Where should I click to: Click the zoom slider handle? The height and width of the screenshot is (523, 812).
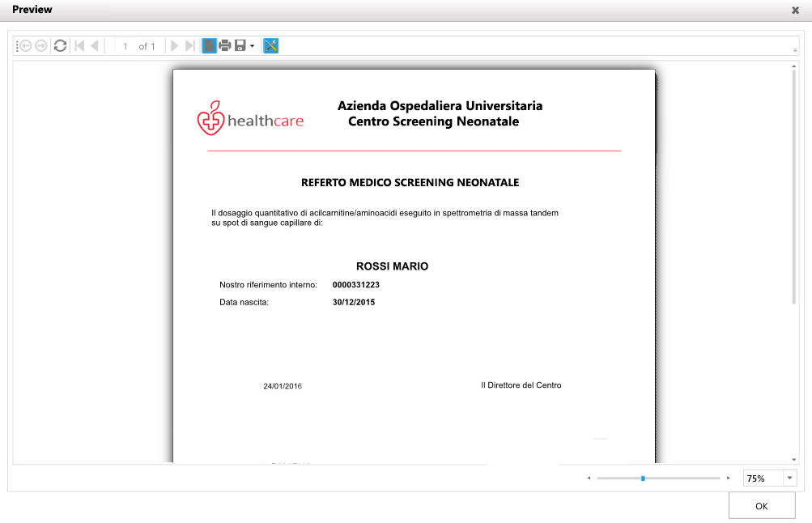click(643, 478)
